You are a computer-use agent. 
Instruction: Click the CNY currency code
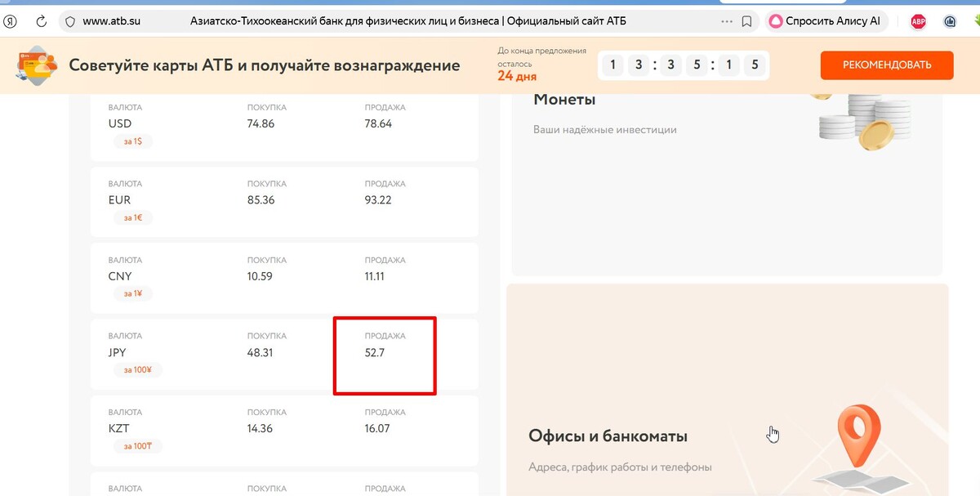point(120,276)
